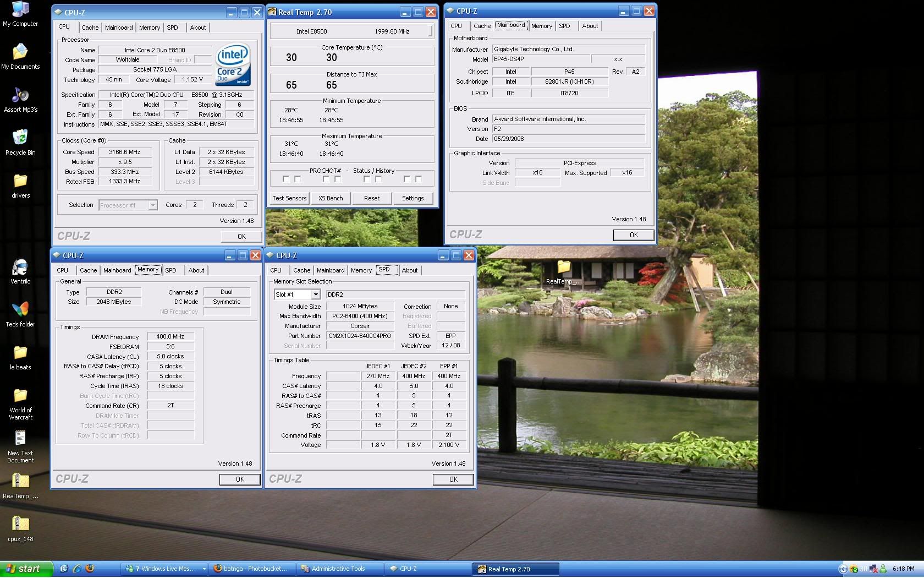This screenshot has width=924, height=578.
Task: Click the network tray icon with red X
Action: tap(873, 569)
